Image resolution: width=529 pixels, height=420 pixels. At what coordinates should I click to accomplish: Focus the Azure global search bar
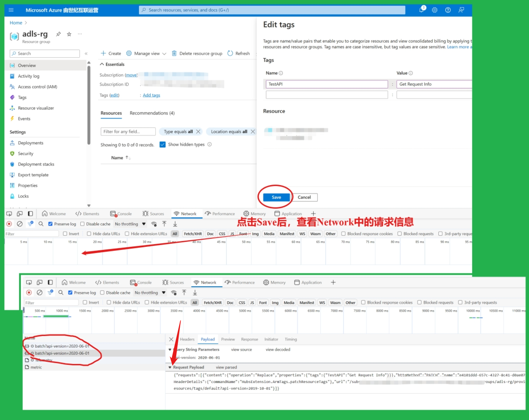pyautogui.click(x=272, y=10)
